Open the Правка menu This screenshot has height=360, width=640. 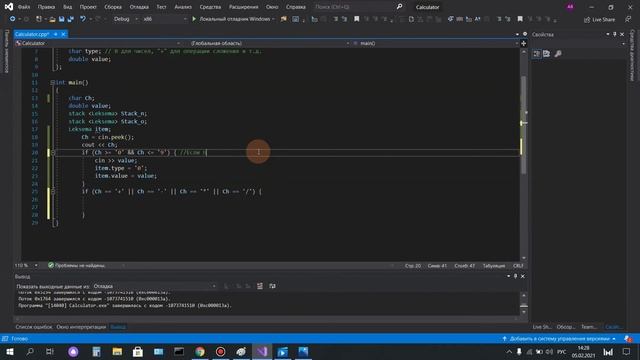(46, 7)
